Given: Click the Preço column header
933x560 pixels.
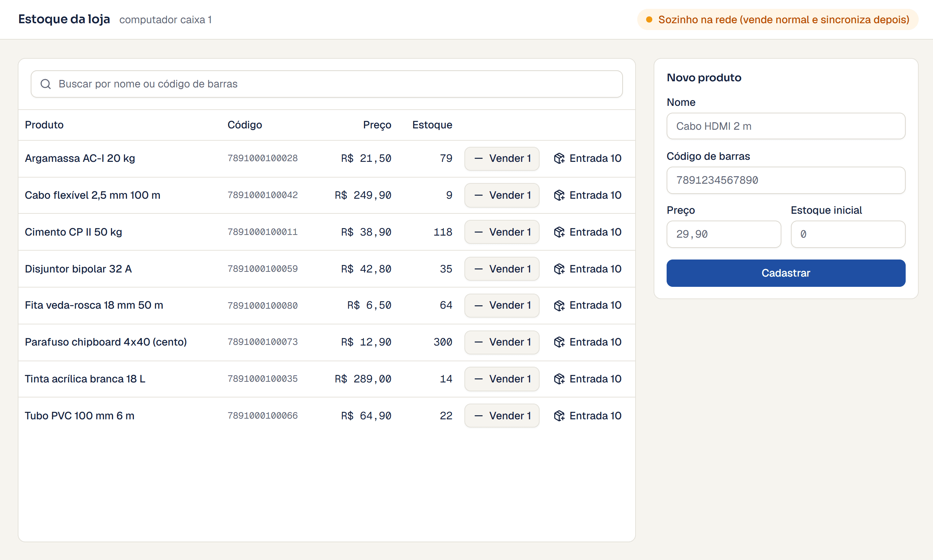Looking at the screenshot, I should point(377,125).
